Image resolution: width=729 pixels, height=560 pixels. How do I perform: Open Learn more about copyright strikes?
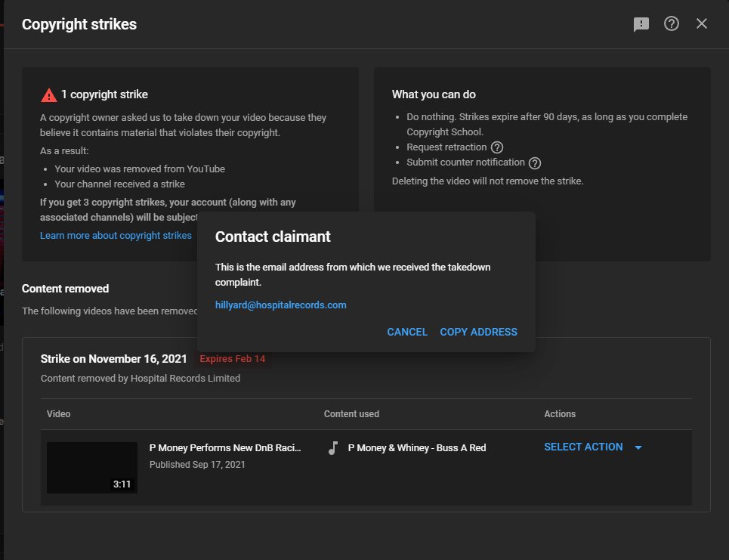116,235
